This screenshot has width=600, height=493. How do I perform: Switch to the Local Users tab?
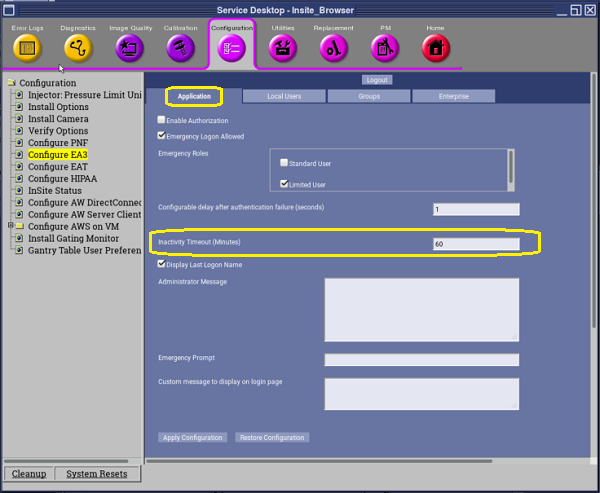[x=284, y=96]
